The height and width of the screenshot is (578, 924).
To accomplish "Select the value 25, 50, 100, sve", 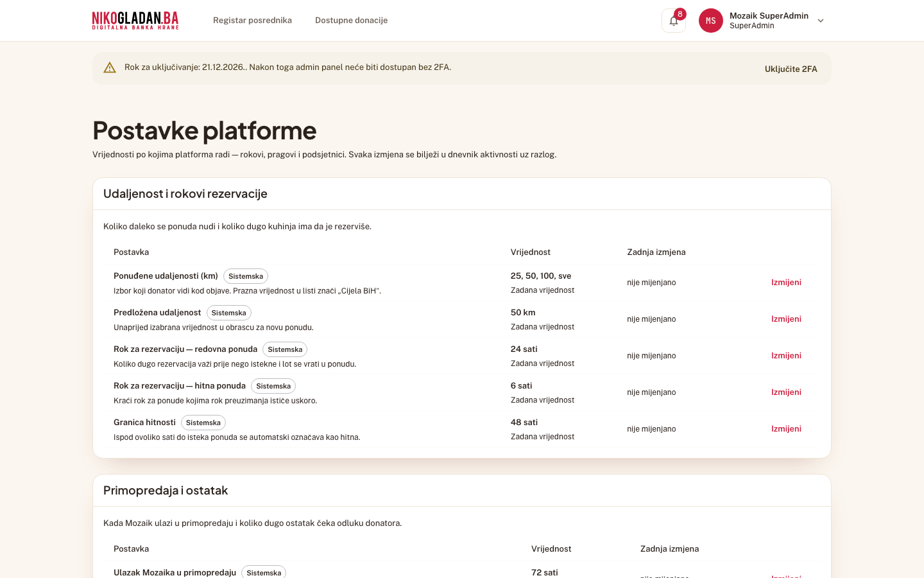I will coord(541,276).
